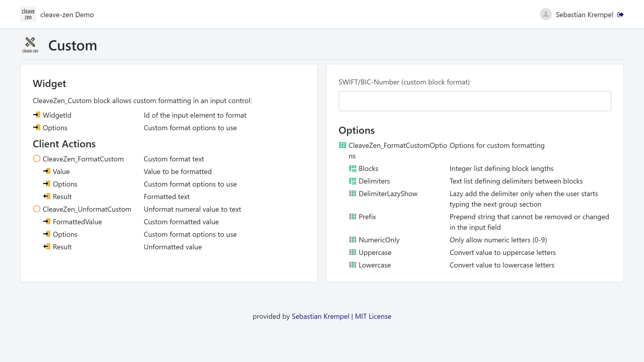Screen dimensions: 644x362
Task: Click the Sebastian Krempel user name in header
Action: pyautogui.click(x=584, y=15)
